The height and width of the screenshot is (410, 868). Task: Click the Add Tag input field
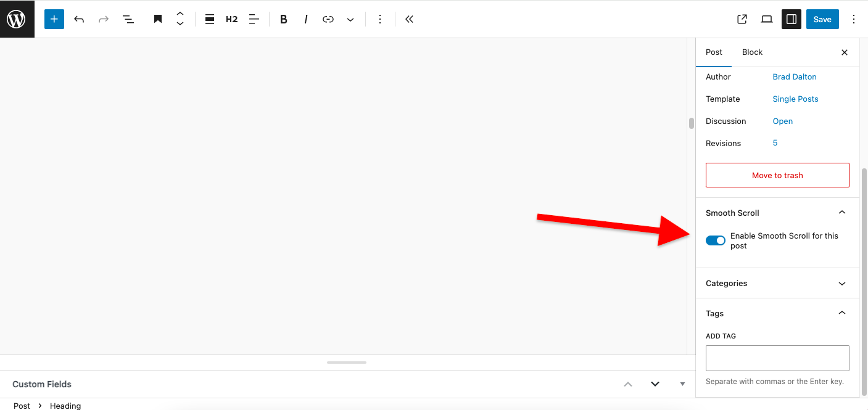click(777, 358)
